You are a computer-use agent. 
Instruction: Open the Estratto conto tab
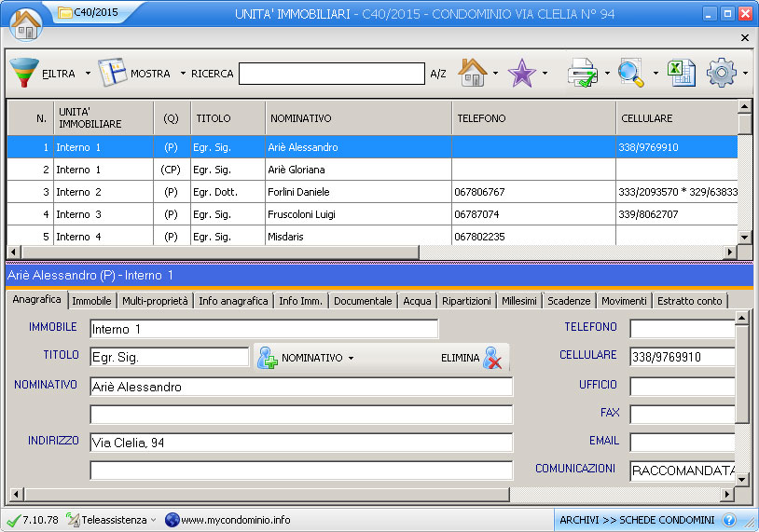689,301
